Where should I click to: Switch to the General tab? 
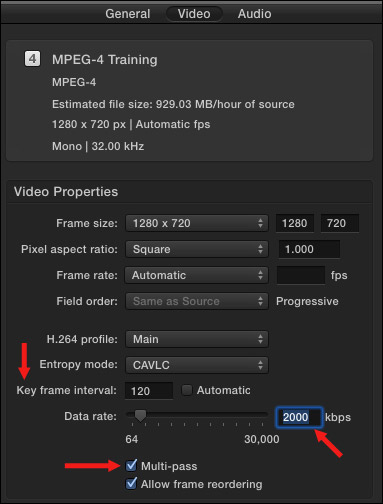(128, 14)
